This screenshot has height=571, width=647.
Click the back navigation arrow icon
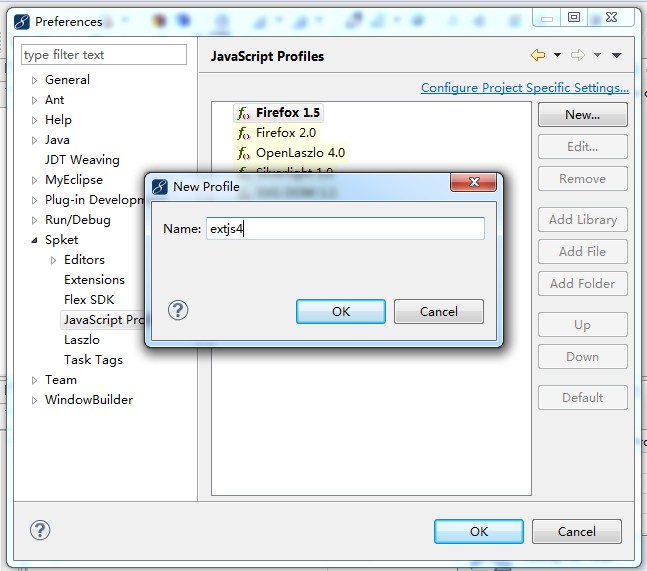point(538,54)
